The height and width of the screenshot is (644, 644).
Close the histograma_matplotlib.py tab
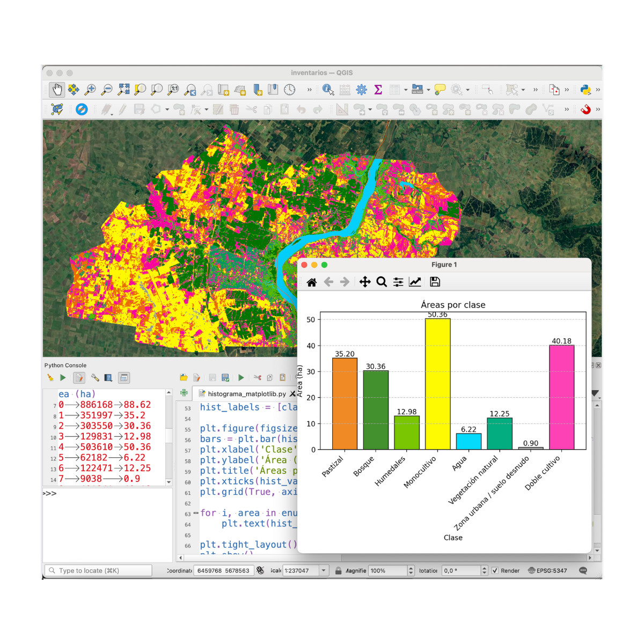click(x=292, y=394)
